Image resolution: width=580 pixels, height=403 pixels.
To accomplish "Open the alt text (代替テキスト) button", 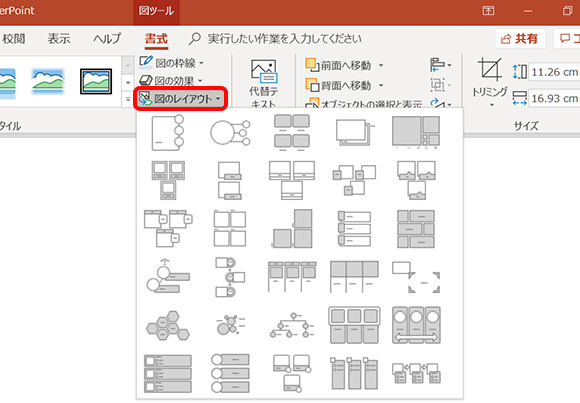I will (x=263, y=84).
